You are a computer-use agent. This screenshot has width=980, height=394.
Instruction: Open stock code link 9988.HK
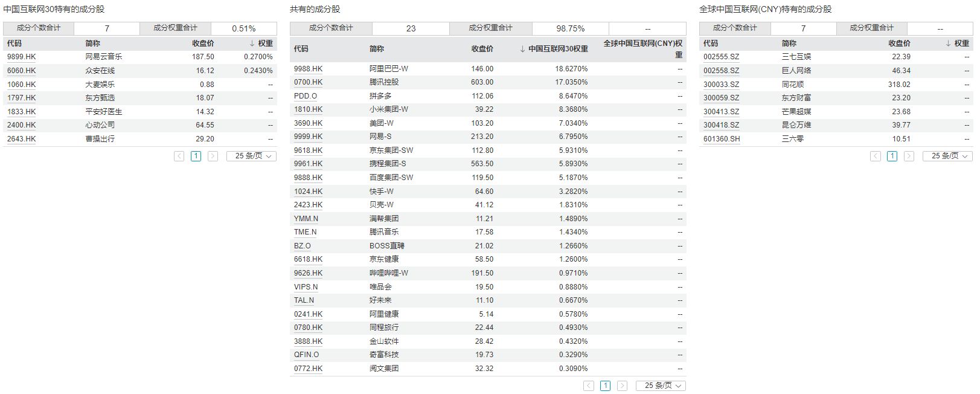point(308,69)
